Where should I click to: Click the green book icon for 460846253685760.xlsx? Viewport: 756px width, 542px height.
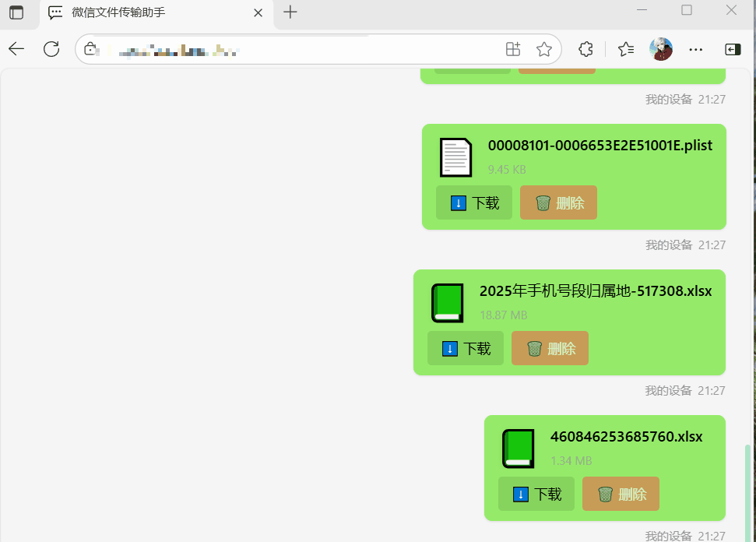click(x=518, y=449)
